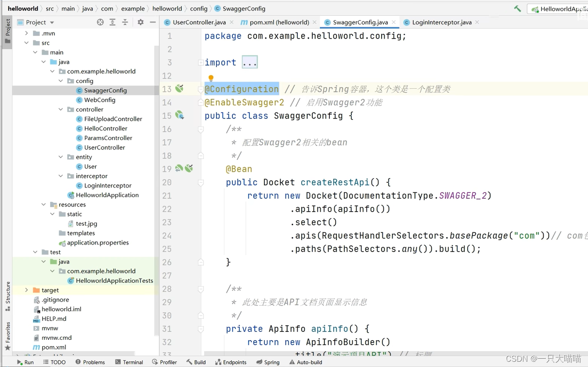Click the Spring gutter icon on line 15
588x367 pixels.
click(x=179, y=115)
